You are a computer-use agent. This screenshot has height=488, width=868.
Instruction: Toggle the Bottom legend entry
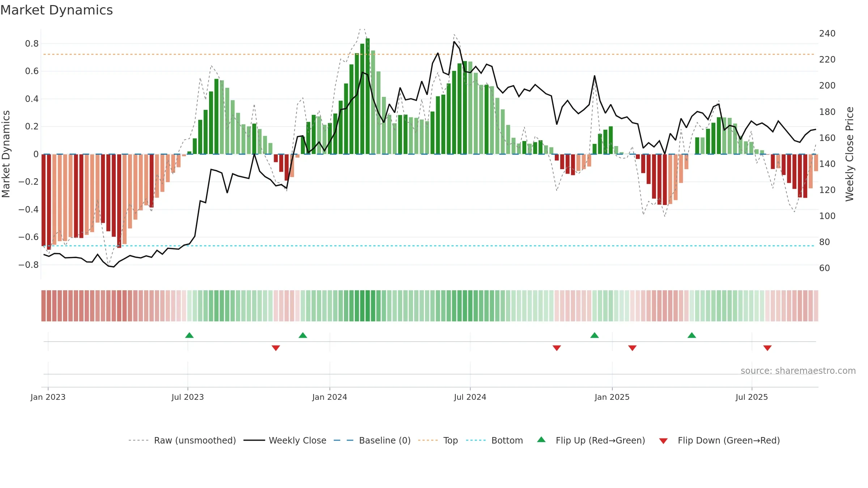[x=494, y=440]
